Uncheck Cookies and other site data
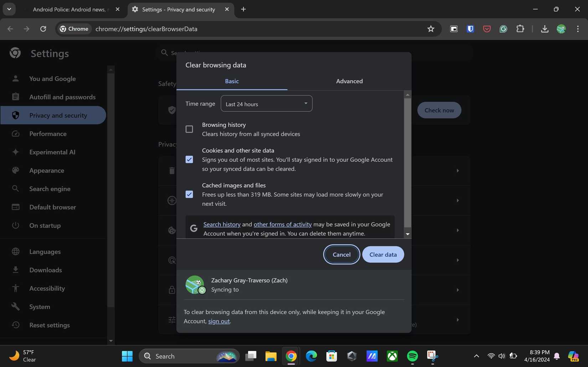This screenshot has height=367, width=588. (189, 159)
